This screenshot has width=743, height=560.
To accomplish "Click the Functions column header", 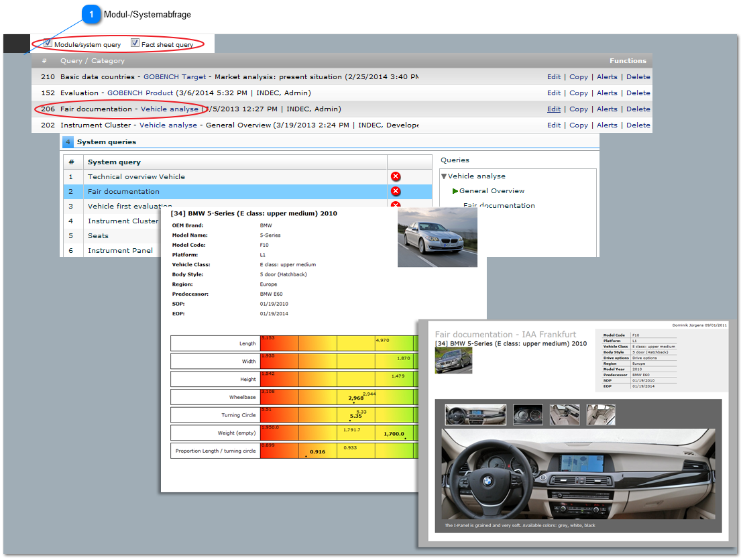I will click(628, 60).
